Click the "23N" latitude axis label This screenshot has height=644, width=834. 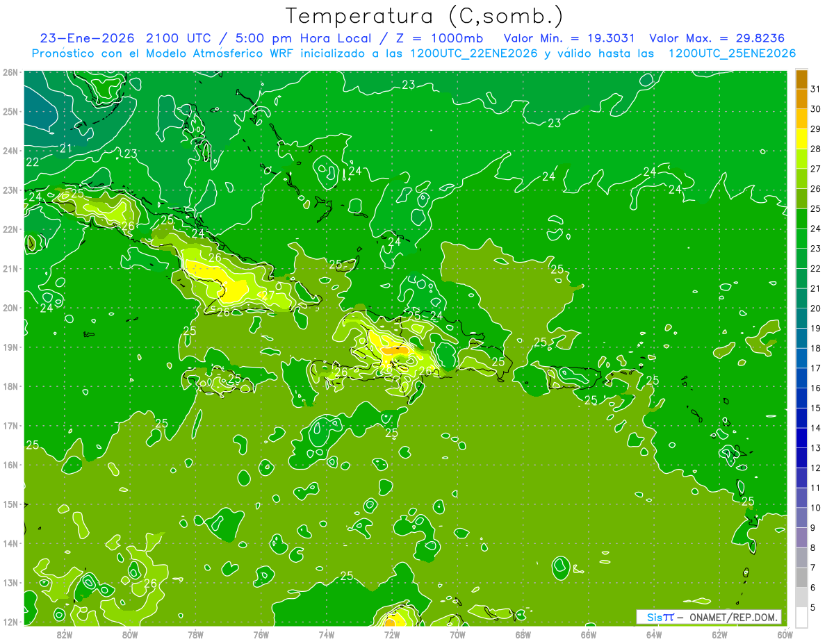10,190
